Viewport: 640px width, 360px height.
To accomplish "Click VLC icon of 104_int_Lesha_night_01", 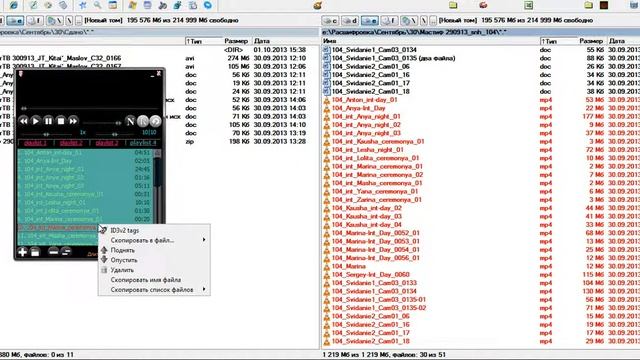I will (x=326, y=150).
